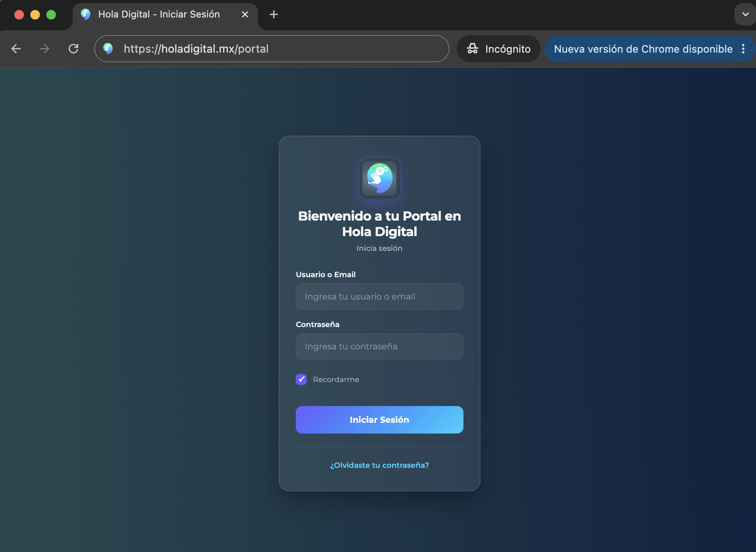The height and width of the screenshot is (552, 756).
Task: Click the Usuario o Email label
Action: coord(326,274)
